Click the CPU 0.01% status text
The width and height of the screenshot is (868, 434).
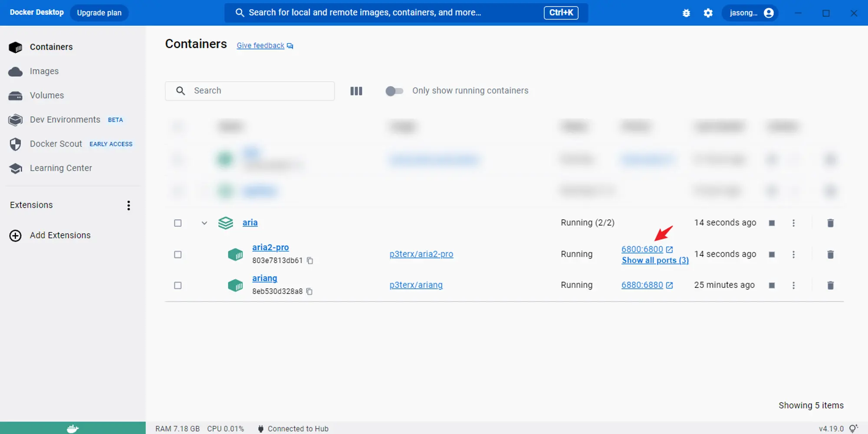click(225, 429)
